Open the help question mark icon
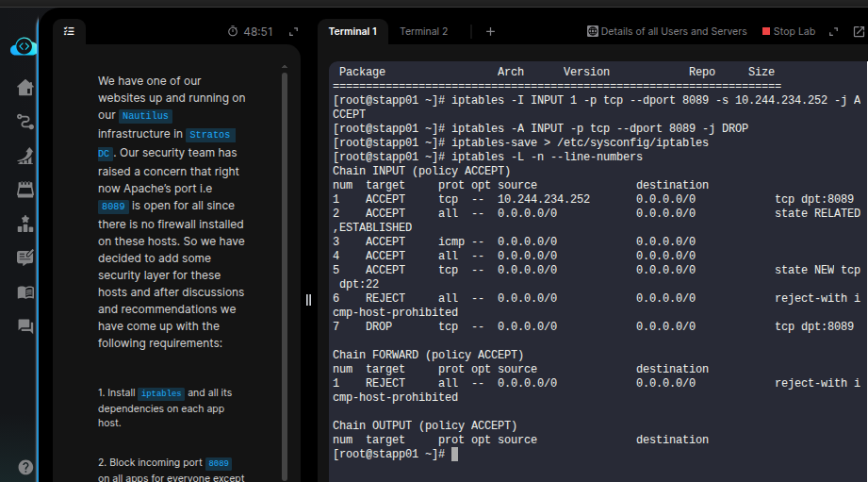The height and width of the screenshot is (482, 868). point(25,467)
